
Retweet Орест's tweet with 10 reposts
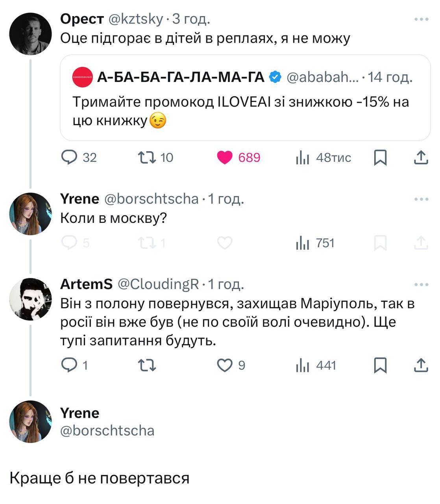pyautogui.click(x=147, y=157)
